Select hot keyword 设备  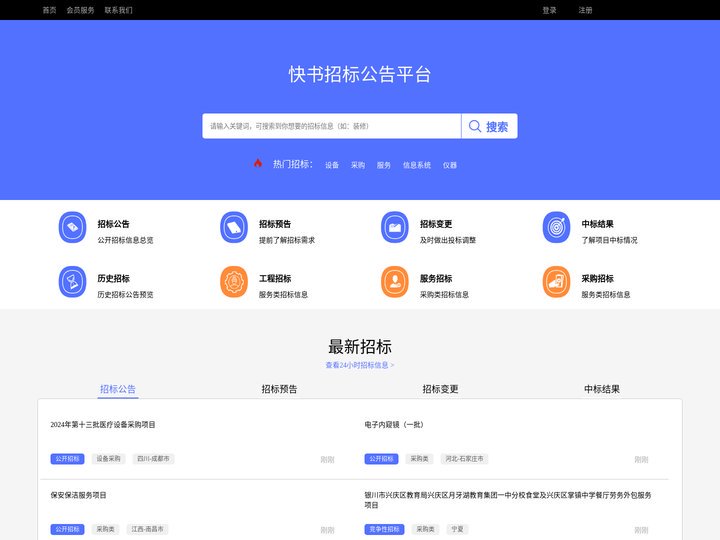(x=332, y=165)
